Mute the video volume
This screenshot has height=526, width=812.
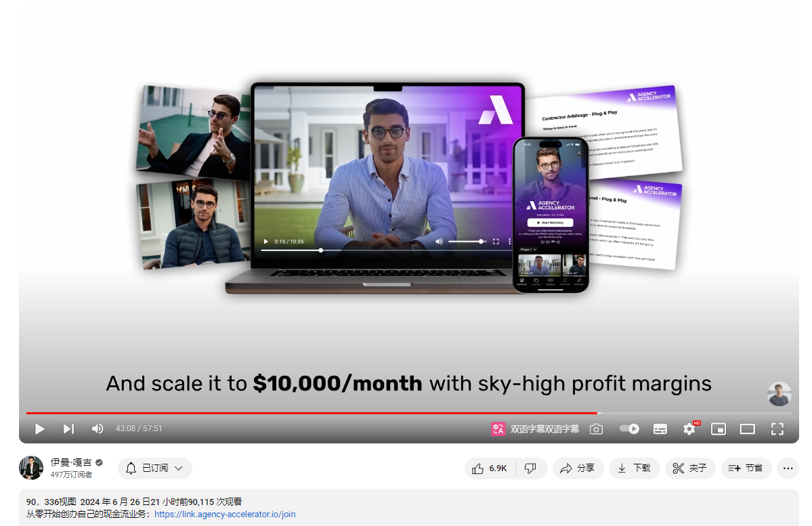[98, 429]
